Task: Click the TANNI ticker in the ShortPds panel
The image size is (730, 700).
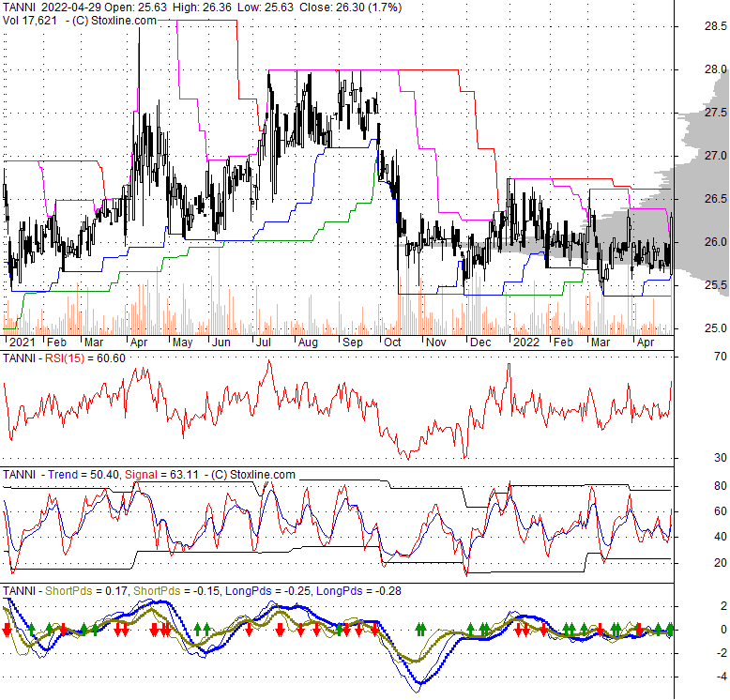Action: 19,591
